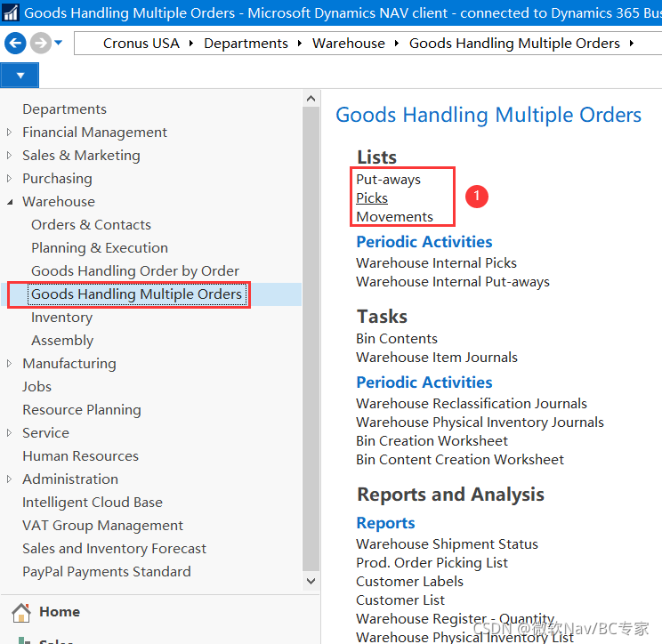Viewport: 662px width, 644px height.
Task: Open Warehouse Internal Put-aways
Action: coord(453,281)
